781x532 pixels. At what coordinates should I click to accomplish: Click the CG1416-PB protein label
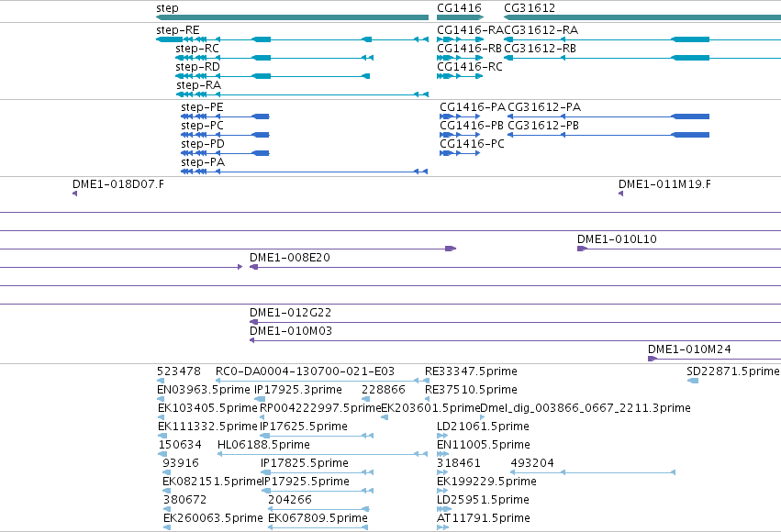[471, 126]
